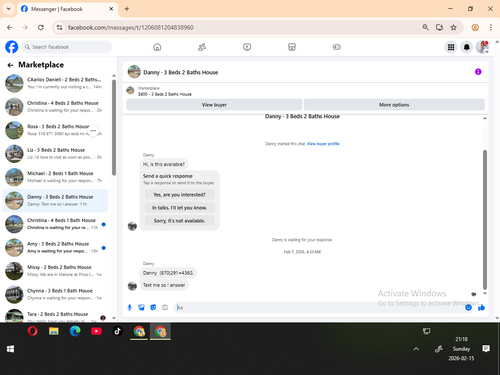Viewport: 500px width, 375px height.
Task: Open Christina 4 Beds 1 Bath House conversation
Action: click(55, 224)
